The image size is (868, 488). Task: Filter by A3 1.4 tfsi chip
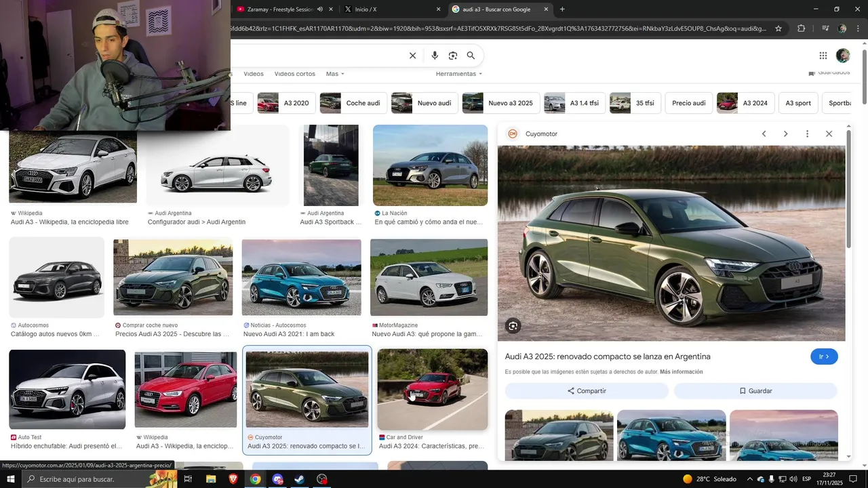(574, 103)
